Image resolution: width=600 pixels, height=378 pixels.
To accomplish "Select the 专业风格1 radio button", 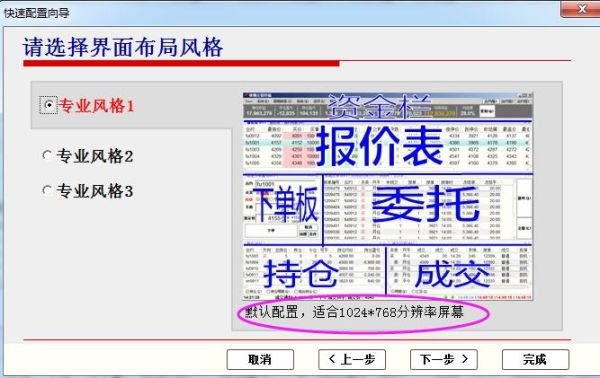I will (49, 105).
